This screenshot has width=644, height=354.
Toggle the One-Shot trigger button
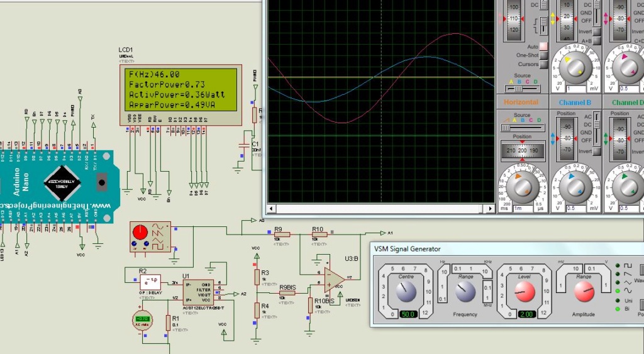544,55
